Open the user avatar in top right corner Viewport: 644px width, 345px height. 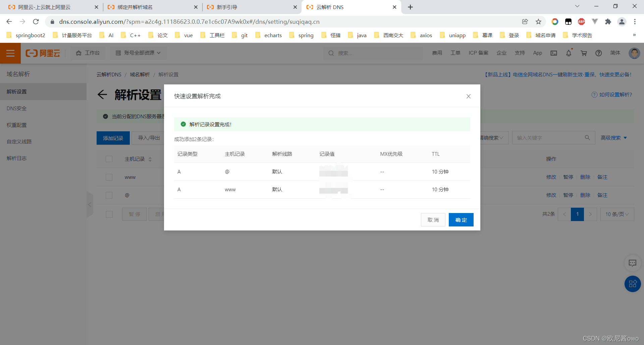634,53
